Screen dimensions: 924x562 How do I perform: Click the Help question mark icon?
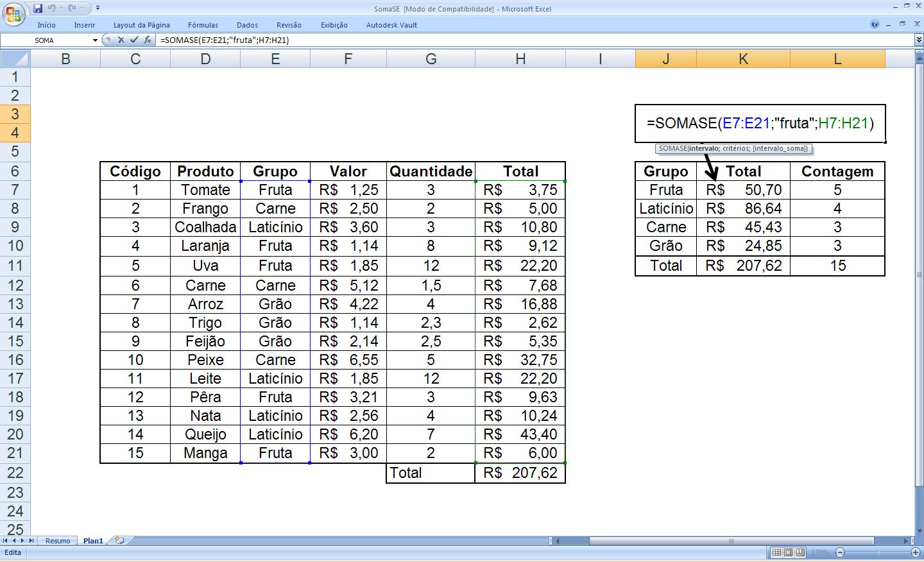click(x=875, y=24)
